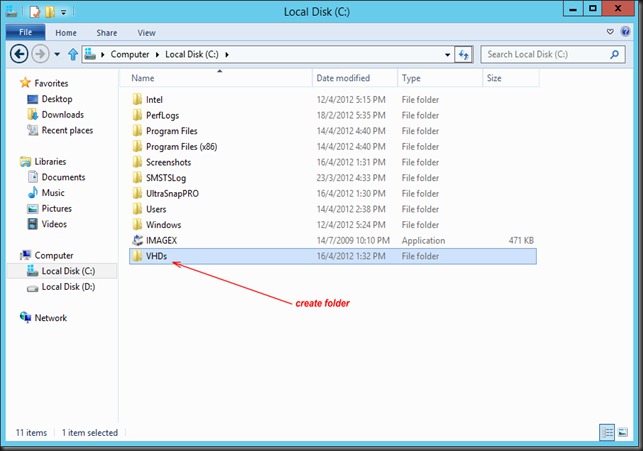643x451 pixels.
Task: Open the Pictures library
Action: pyautogui.click(x=57, y=208)
